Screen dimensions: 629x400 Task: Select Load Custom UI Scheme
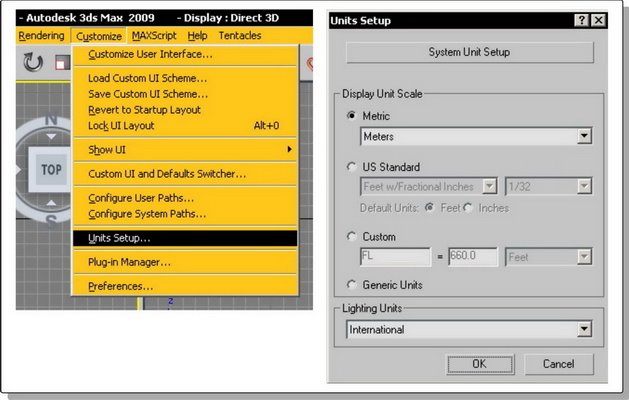185,78
